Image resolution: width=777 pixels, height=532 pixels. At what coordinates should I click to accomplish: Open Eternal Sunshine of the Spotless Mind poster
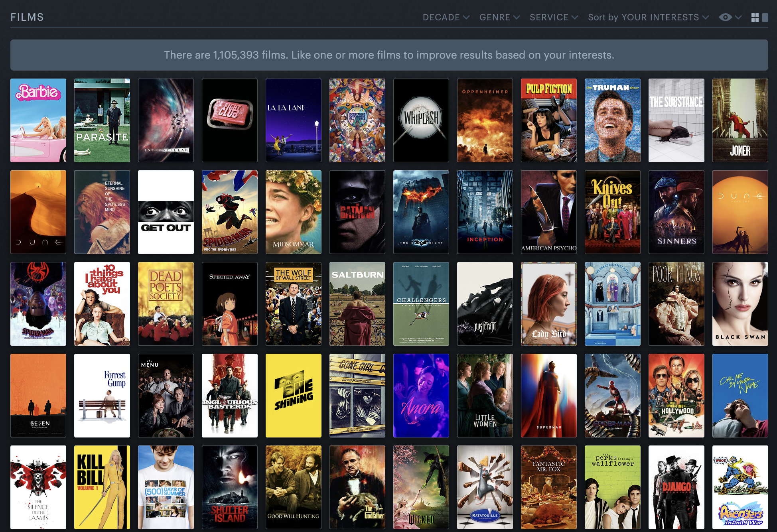pyautogui.click(x=102, y=212)
